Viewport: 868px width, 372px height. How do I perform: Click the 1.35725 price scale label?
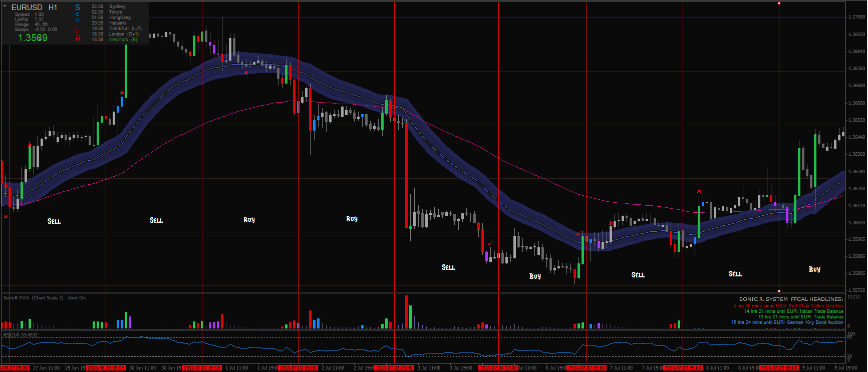(x=856, y=290)
